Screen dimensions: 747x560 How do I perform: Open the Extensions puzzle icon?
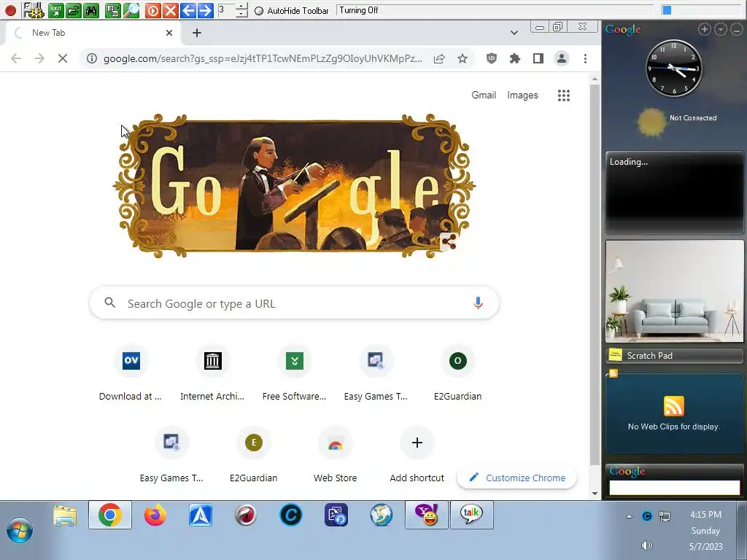coord(515,58)
